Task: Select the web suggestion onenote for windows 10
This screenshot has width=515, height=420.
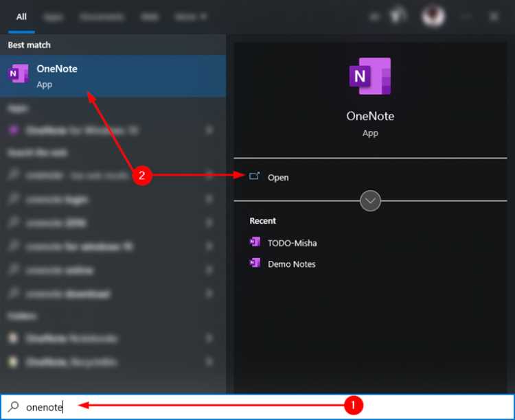Action: 113,246
